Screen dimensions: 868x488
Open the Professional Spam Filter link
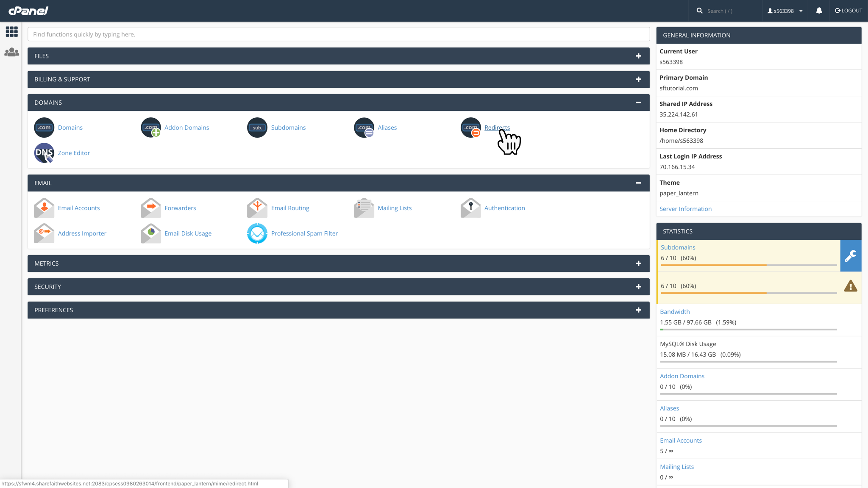coord(304,233)
